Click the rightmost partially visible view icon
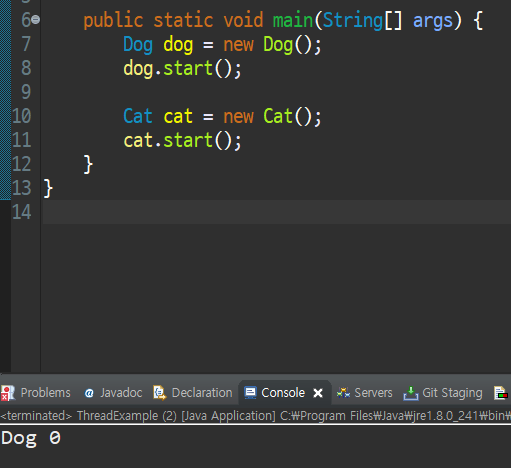 501,393
